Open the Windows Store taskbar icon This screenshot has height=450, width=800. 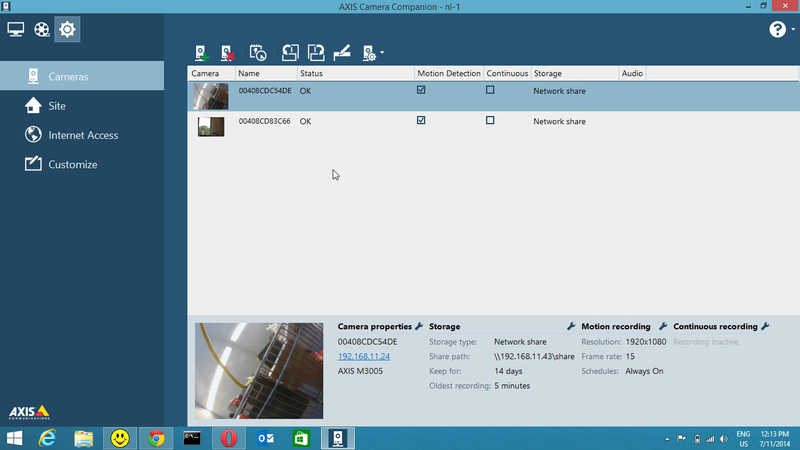301,438
